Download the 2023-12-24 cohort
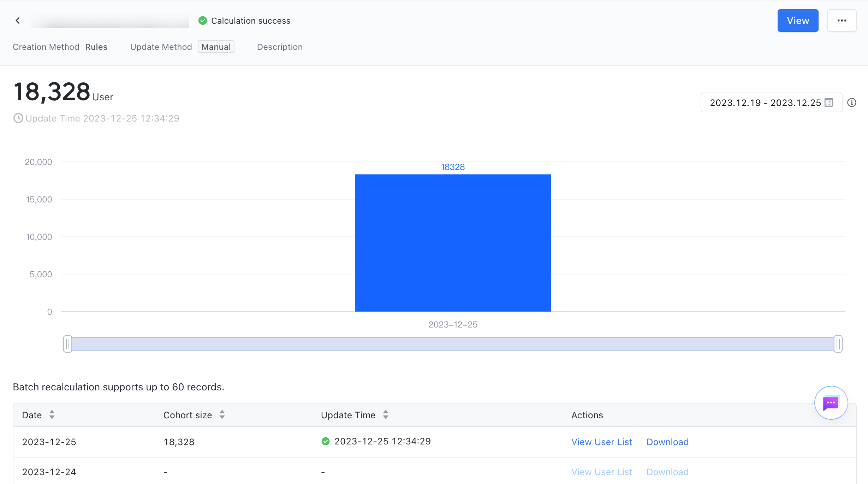868x484 pixels. point(667,472)
